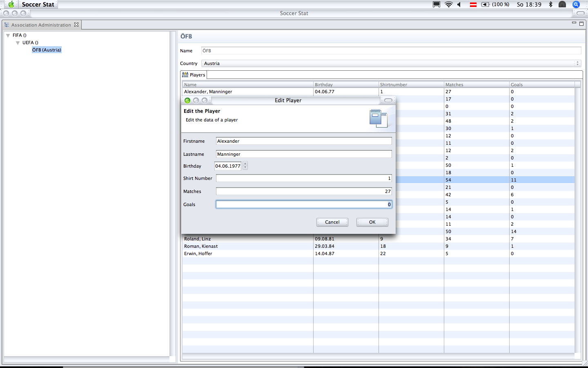
Task: Sort table by the Matches column header
Action: (x=477, y=85)
